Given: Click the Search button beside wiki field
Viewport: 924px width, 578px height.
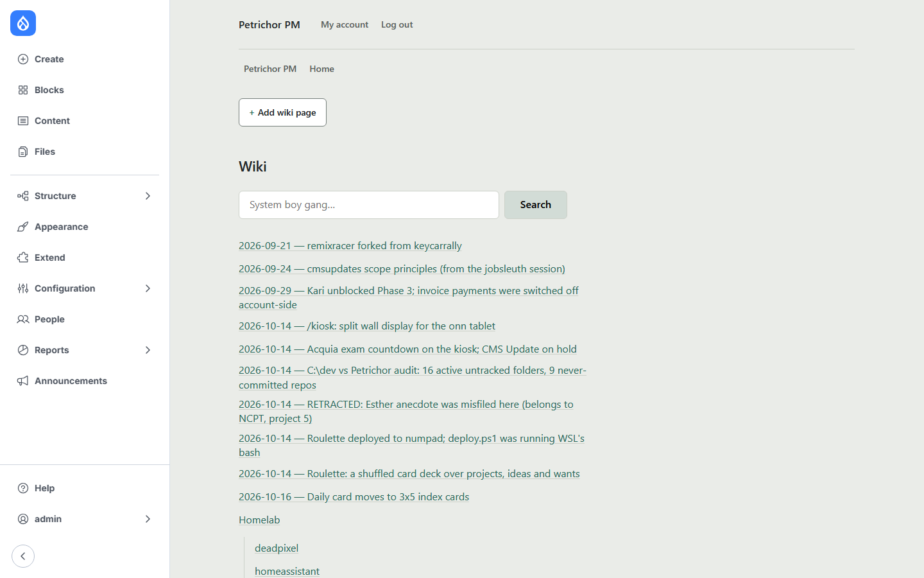Looking at the screenshot, I should [x=536, y=205].
